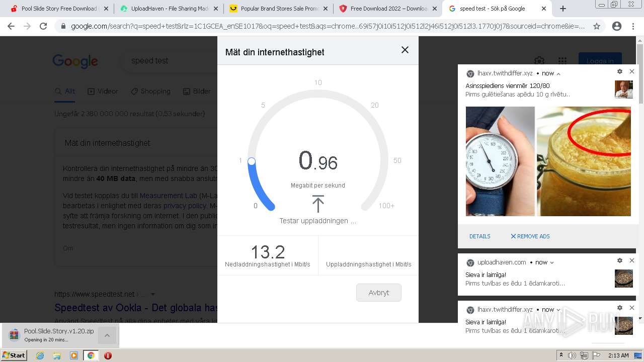The width and height of the screenshot is (644, 362).
Task: Click the uploadhaven notification thumbnail image
Action: click(x=624, y=279)
